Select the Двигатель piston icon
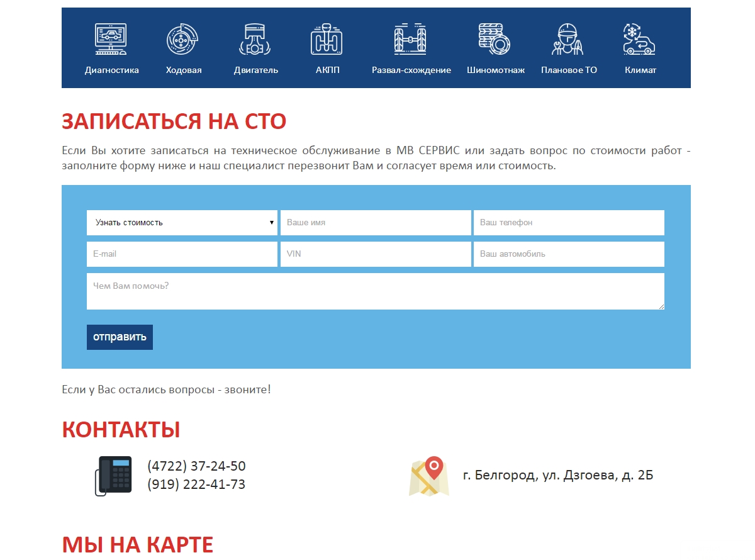Image resolution: width=755 pixels, height=560 pixels. click(x=255, y=39)
